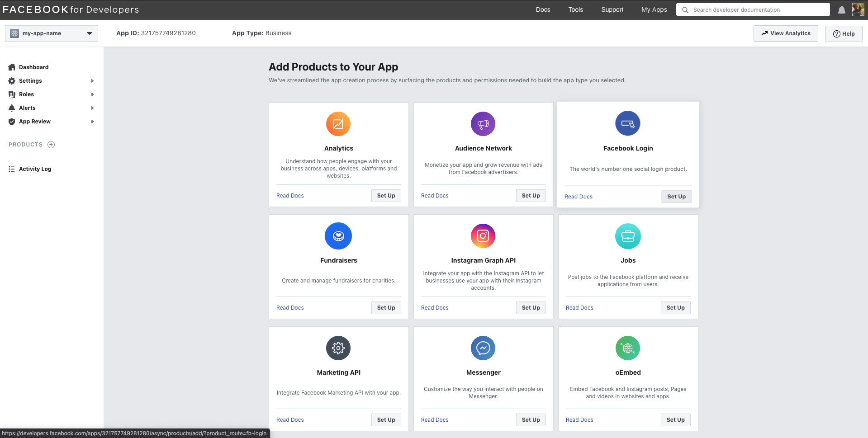This screenshot has width=868, height=438.
Task: Add a product with the plus icon
Action: pos(51,145)
